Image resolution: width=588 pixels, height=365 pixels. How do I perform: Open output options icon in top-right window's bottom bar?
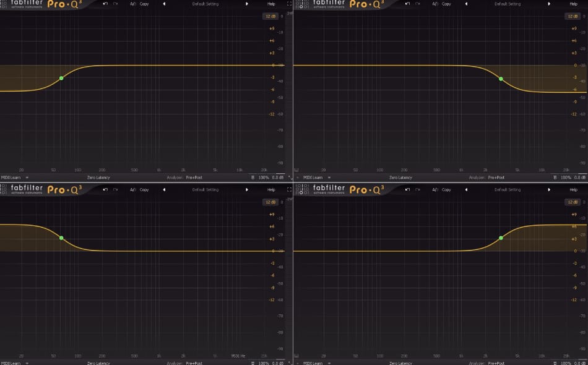(x=555, y=178)
